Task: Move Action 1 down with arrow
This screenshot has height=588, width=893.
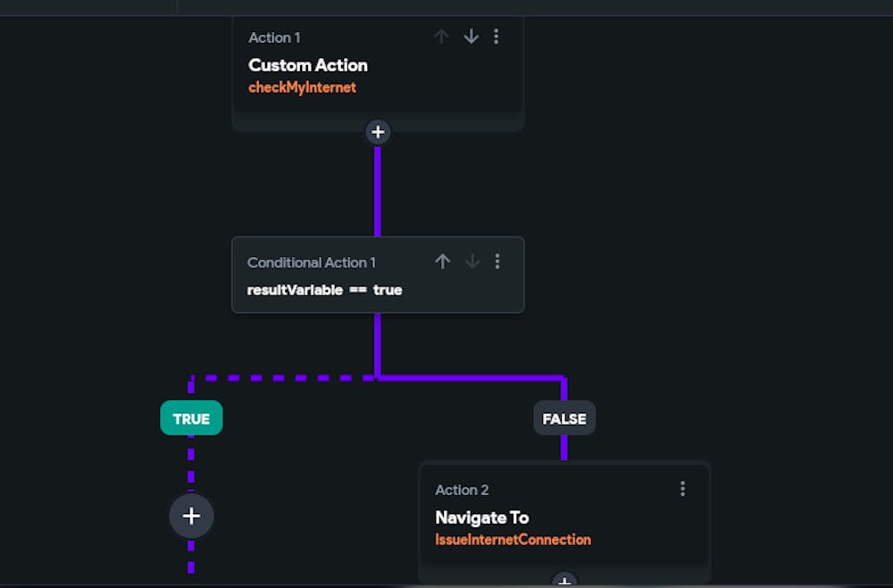Action: click(x=471, y=37)
